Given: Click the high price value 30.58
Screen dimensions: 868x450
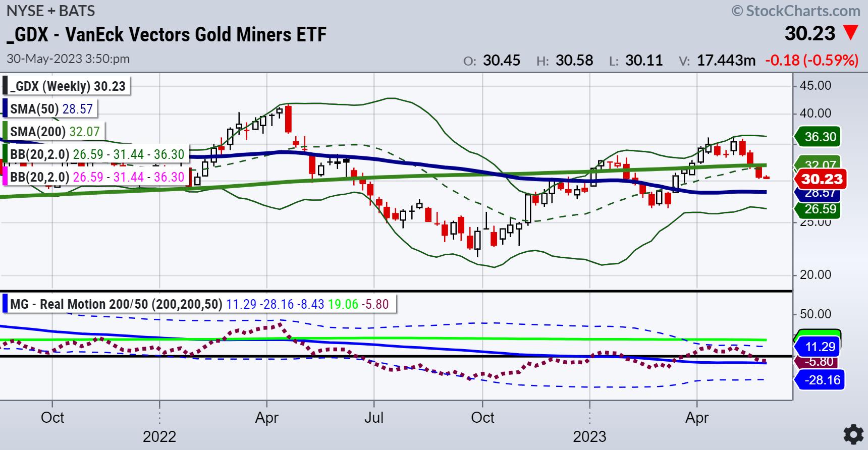Looking at the screenshot, I should pyautogui.click(x=574, y=61).
